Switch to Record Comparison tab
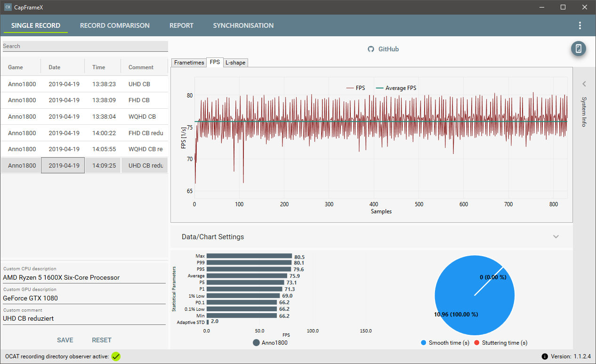 115,25
